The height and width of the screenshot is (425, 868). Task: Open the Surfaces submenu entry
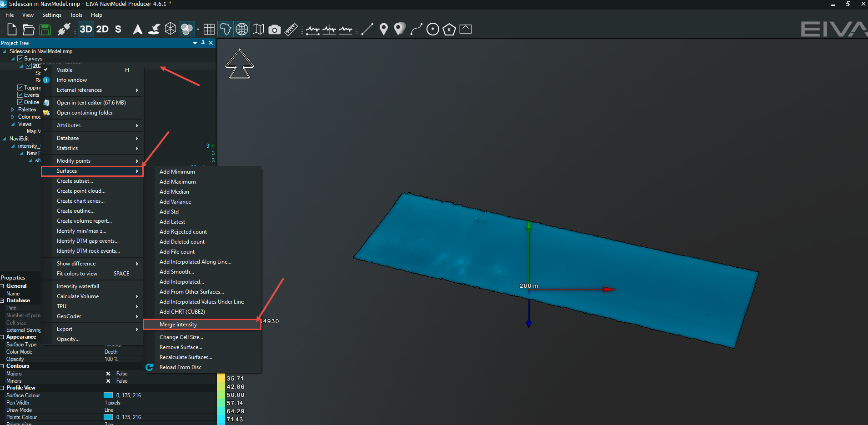(92, 171)
